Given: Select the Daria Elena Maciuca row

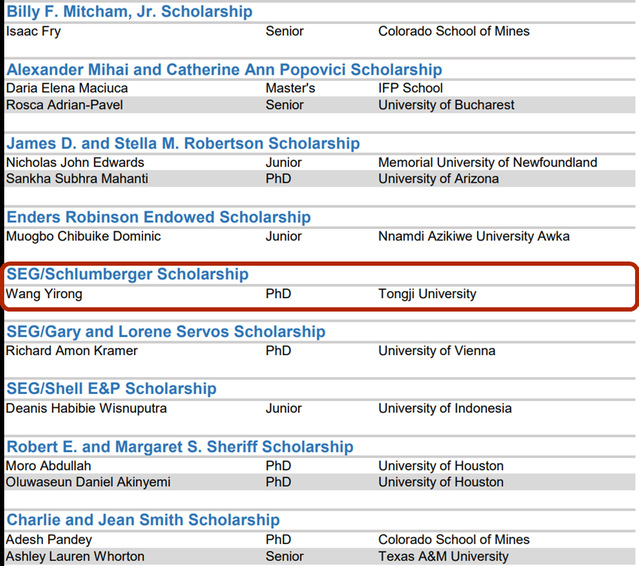Looking at the screenshot, I should (x=320, y=88).
